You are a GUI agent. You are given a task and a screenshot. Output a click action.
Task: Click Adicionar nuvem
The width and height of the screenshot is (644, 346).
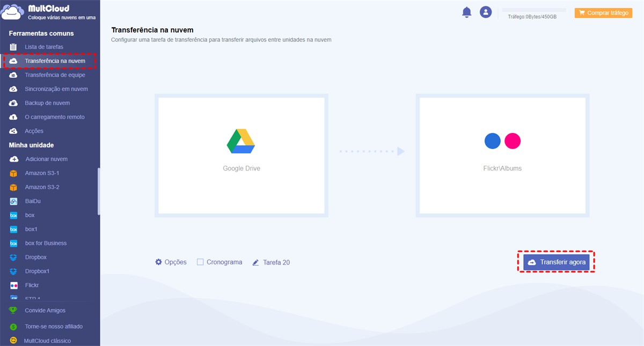pos(47,159)
